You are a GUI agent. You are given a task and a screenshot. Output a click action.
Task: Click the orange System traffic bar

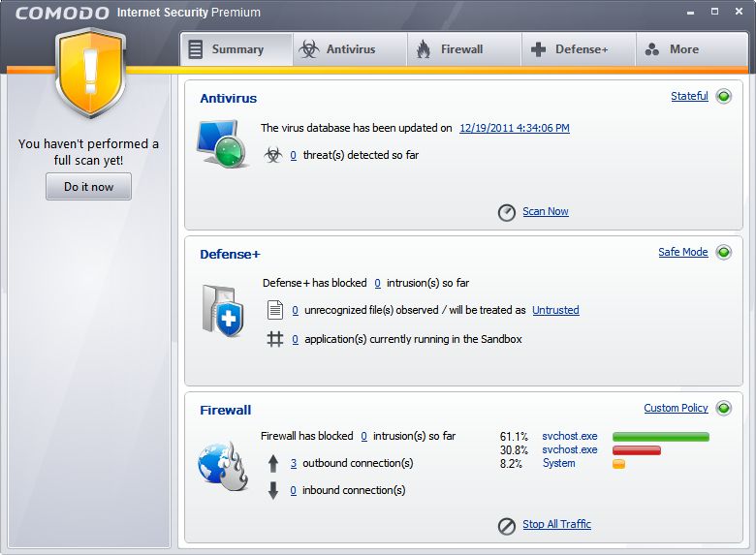coord(618,464)
